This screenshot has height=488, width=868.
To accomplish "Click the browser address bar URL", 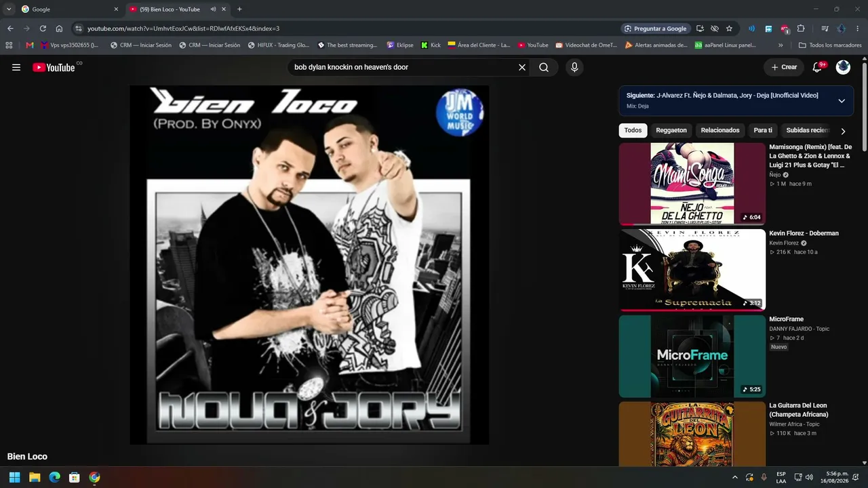I will click(183, 28).
